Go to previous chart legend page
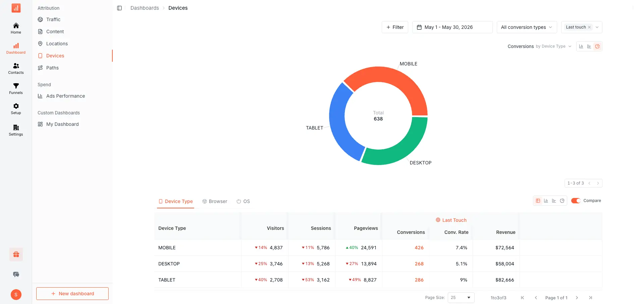644x304 pixels. click(x=589, y=183)
